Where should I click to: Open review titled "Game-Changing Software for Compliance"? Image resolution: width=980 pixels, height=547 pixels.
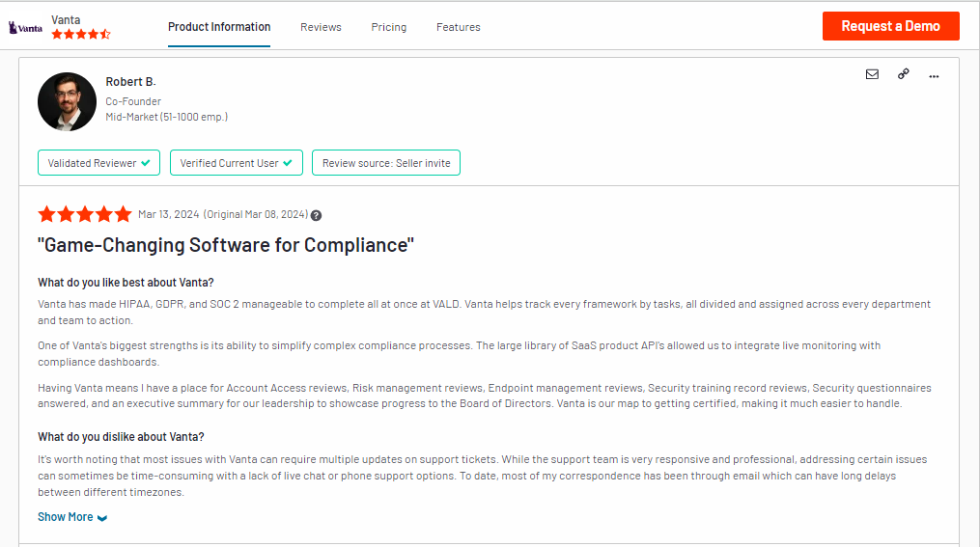(x=226, y=245)
